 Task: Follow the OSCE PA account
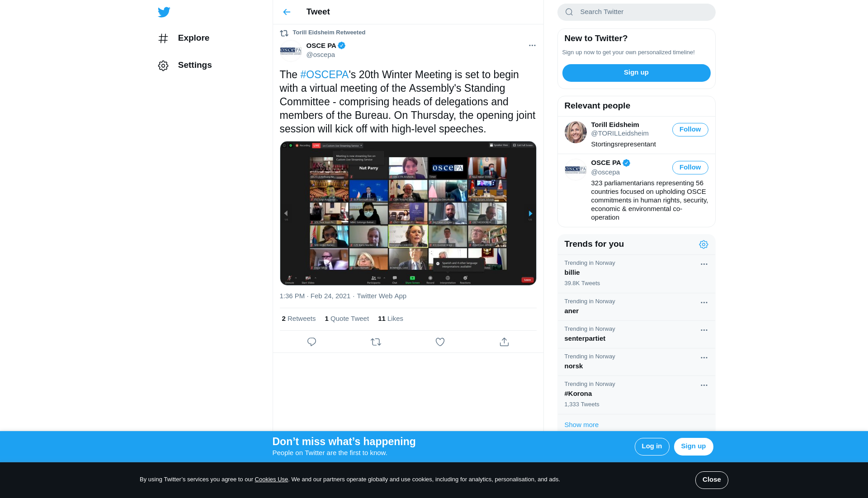tap(690, 168)
